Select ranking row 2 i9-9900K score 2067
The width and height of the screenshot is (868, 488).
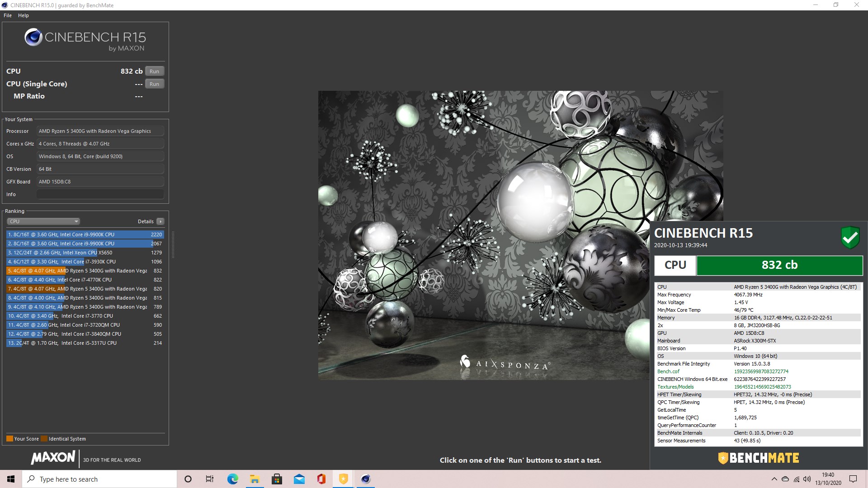point(85,244)
